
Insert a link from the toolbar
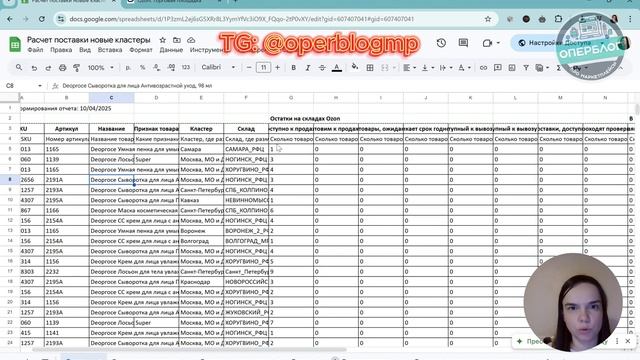tap(483, 68)
